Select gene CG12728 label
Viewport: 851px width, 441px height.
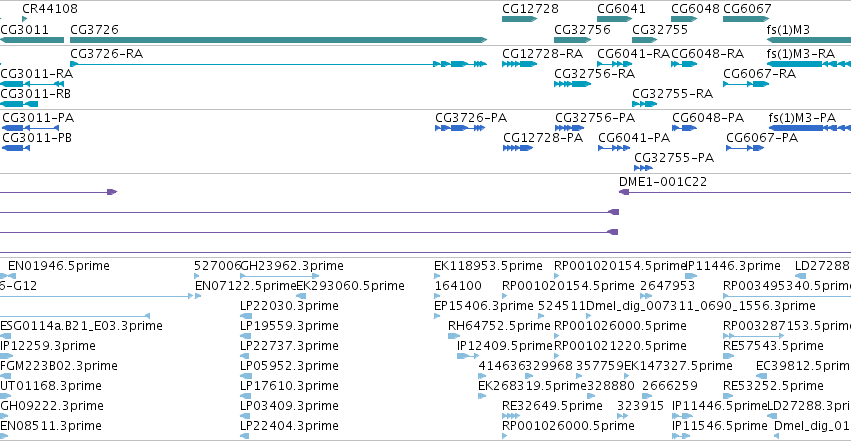click(x=530, y=9)
